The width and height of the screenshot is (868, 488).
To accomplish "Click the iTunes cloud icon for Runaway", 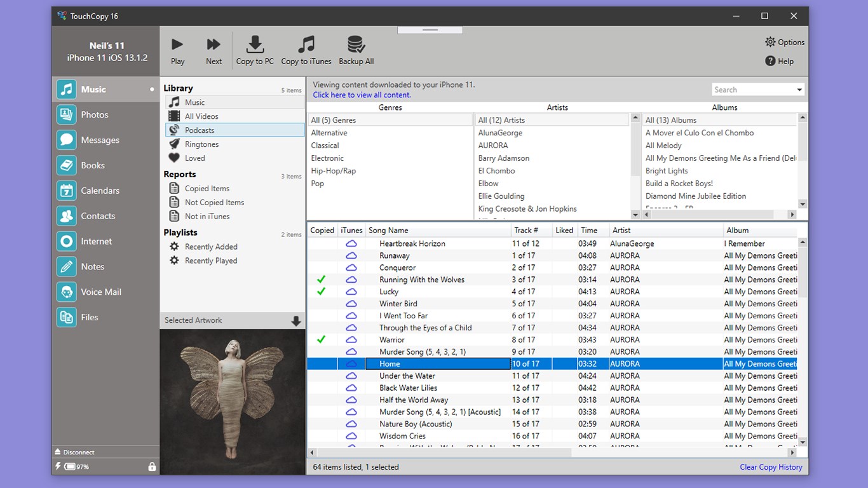I will (x=351, y=255).
